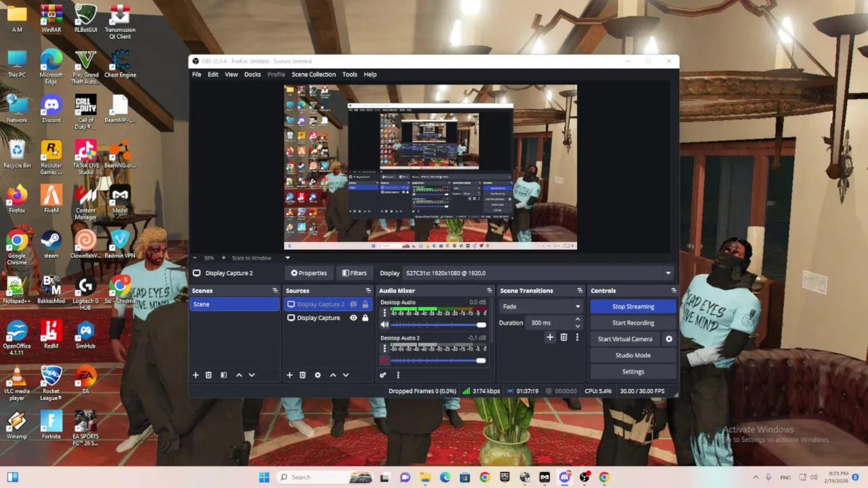Open Audio Mixer bottom three-dot menu

(x=398, y=375)
